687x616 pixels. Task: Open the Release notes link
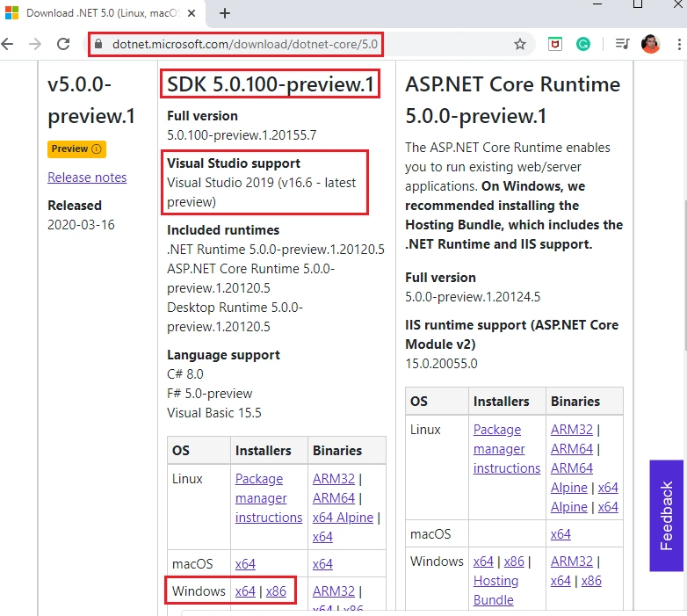coord(87,178)
